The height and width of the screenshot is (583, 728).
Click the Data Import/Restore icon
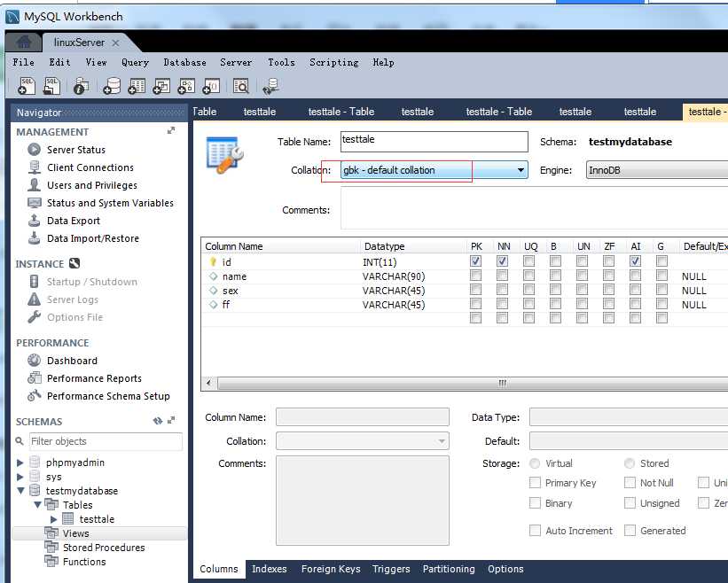34,238
